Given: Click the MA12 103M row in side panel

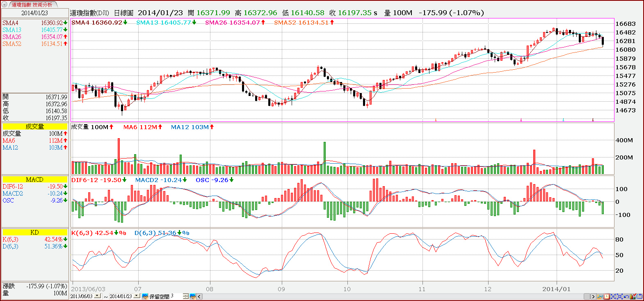Looking at the screenshot, I should tap(35, 148).
